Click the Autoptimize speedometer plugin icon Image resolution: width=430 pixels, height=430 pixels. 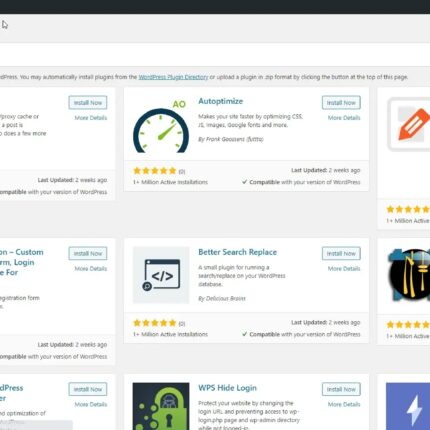(x=161, y=125)
